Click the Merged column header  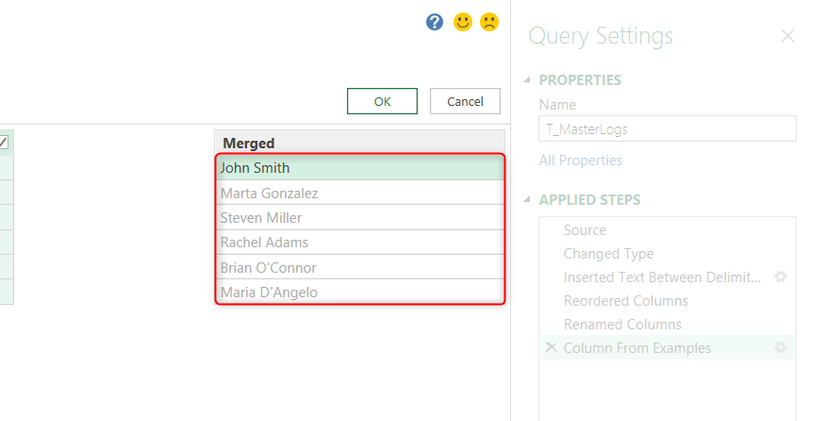point(360,143)
